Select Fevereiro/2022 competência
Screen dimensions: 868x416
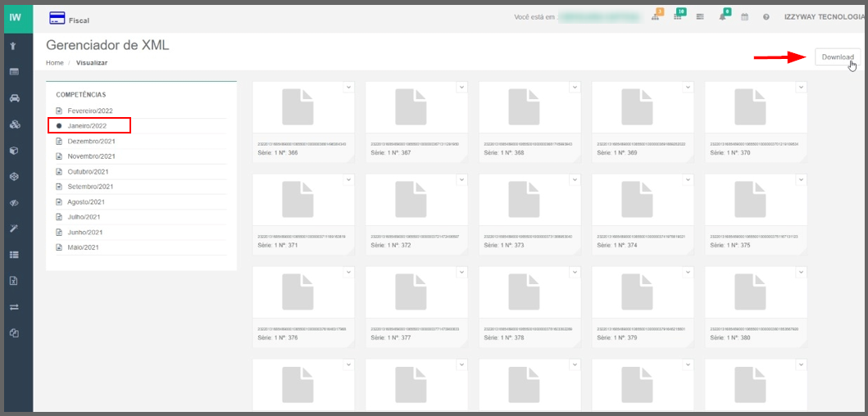(x=89, y=111)
